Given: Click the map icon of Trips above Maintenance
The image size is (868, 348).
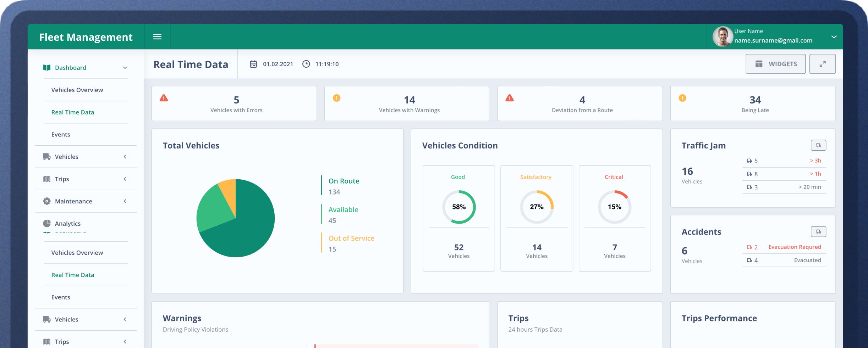Looking at the screenshot, I should 47,179.
